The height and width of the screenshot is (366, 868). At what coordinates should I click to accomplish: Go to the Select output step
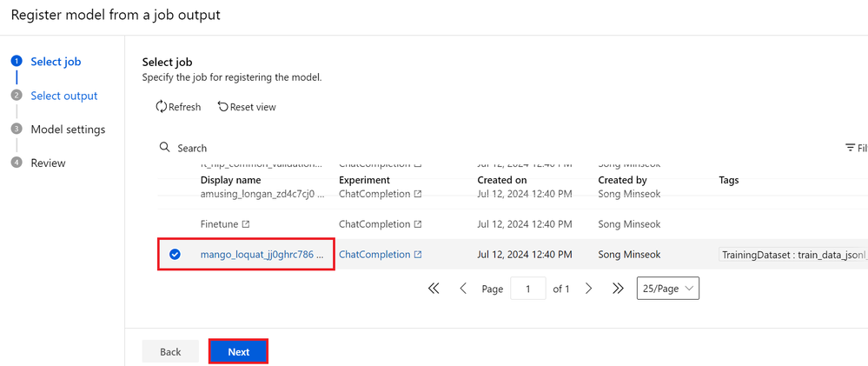(63, 96)
